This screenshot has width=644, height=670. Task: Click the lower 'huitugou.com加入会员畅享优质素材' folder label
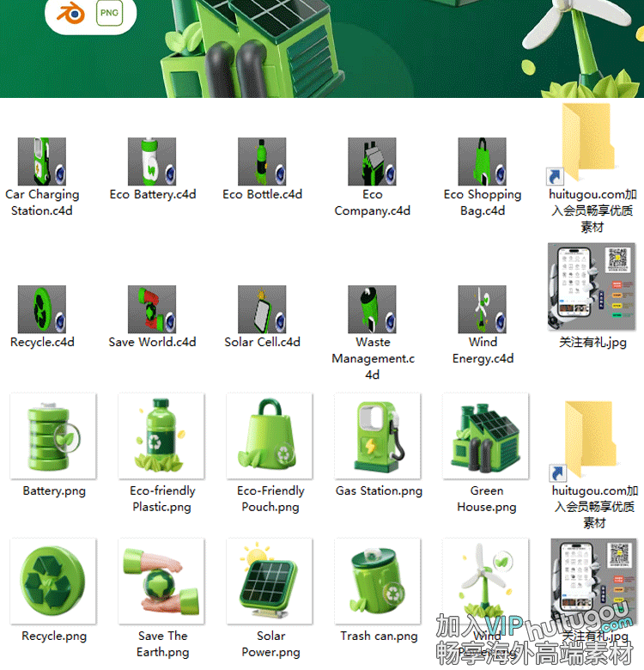[x=594, y=507]
